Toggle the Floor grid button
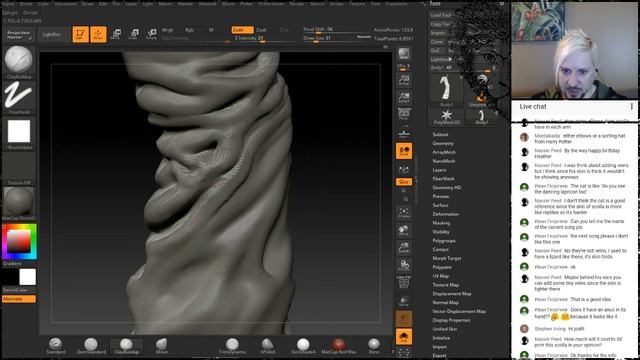The image size is (640, 360). [x=404, y=134]
